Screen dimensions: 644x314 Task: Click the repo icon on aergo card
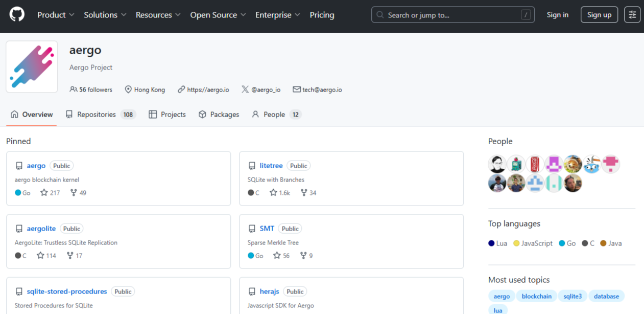click(19, 166)
